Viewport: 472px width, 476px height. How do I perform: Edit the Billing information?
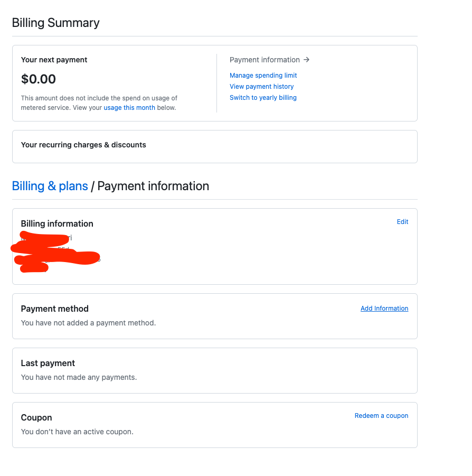(x=402, y=221)
